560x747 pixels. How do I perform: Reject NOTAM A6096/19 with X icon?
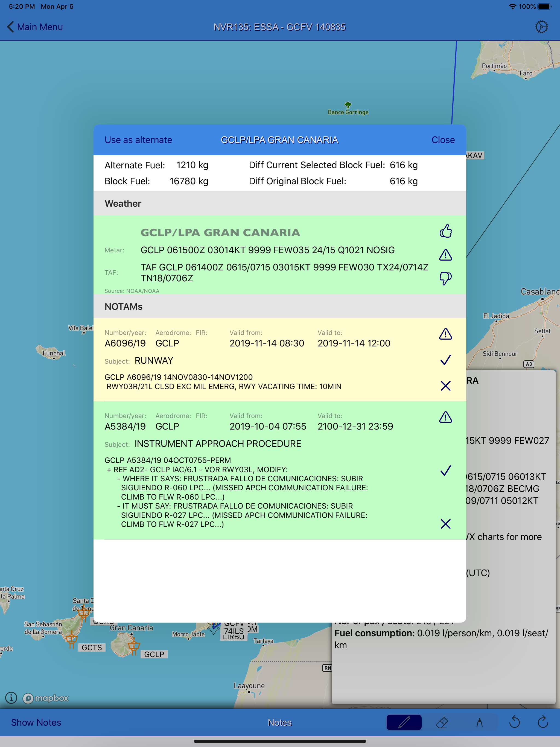(445, 386)
